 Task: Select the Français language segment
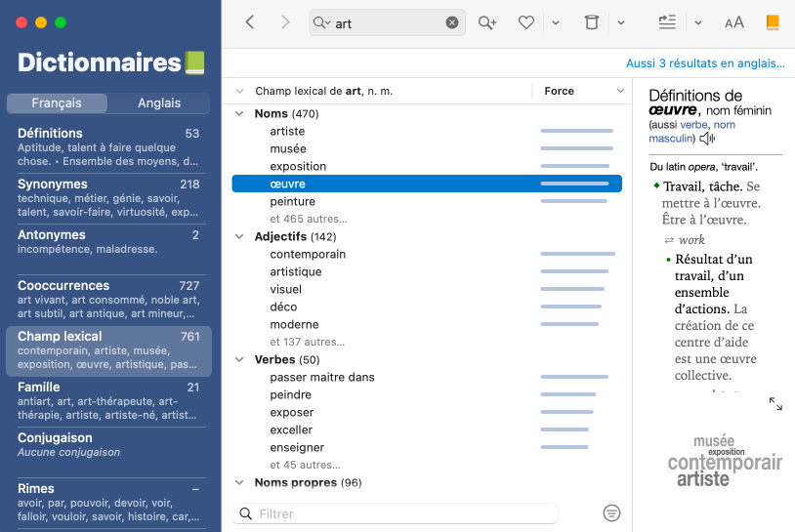click(x=57, y=103)
